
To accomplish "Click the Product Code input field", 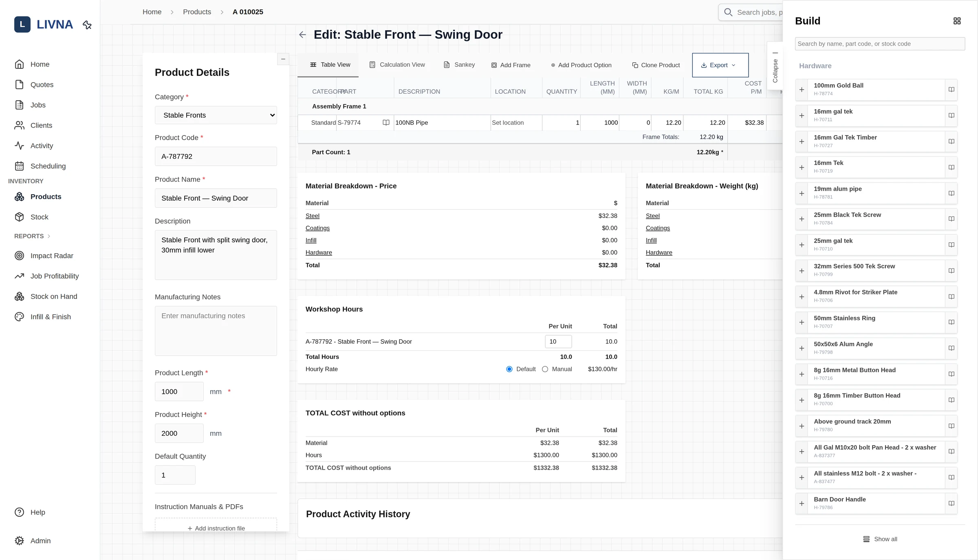I will [x=216, y=156].
